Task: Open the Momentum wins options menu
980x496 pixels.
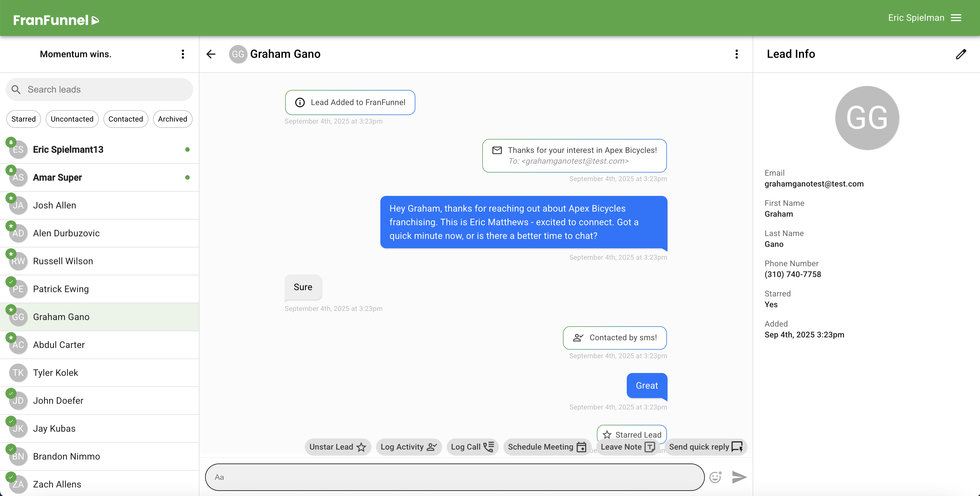Action: coord(183,54)
